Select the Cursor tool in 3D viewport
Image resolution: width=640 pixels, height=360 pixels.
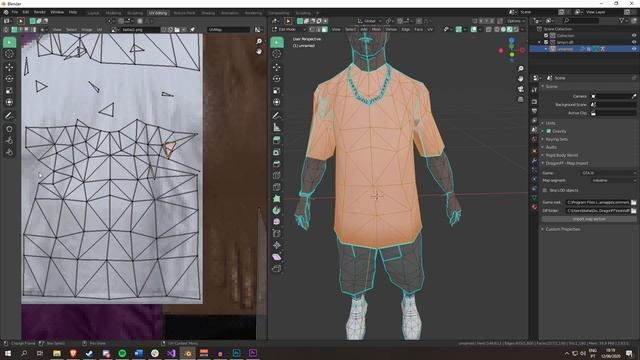[277, 54]
